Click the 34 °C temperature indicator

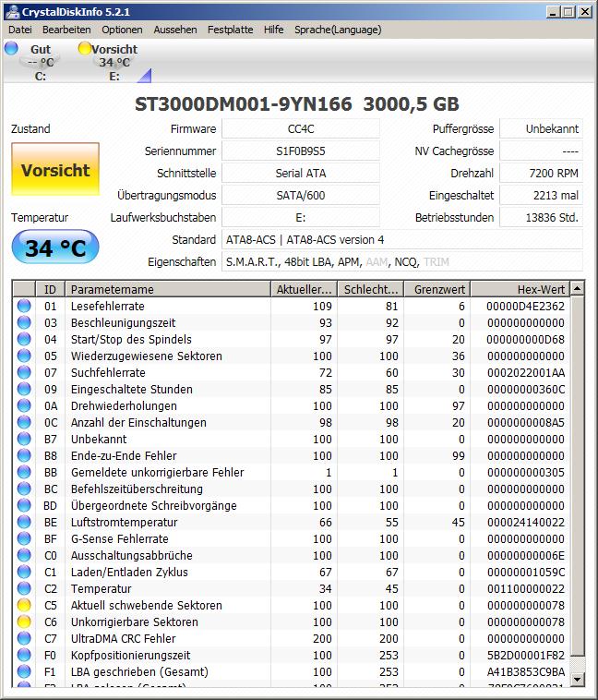pyautogui.click(x=55, y=247)
